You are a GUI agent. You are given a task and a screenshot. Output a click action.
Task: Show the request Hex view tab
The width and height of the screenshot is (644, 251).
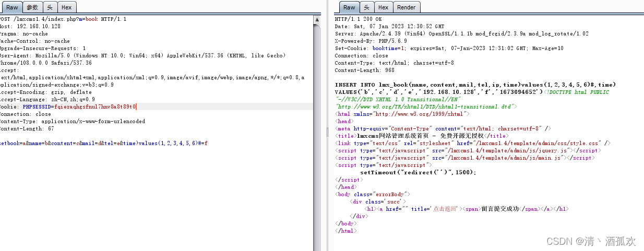pos(66,7)
